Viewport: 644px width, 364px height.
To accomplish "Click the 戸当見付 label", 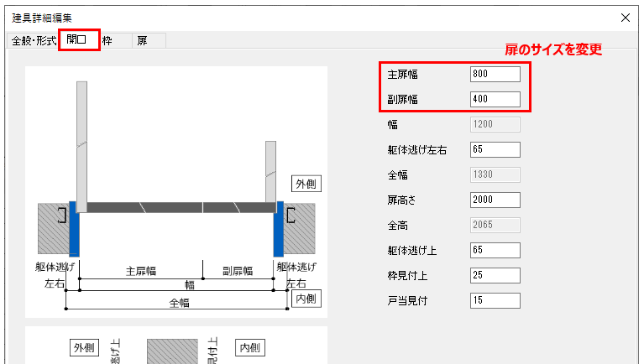I will click(x=407, y=301).
